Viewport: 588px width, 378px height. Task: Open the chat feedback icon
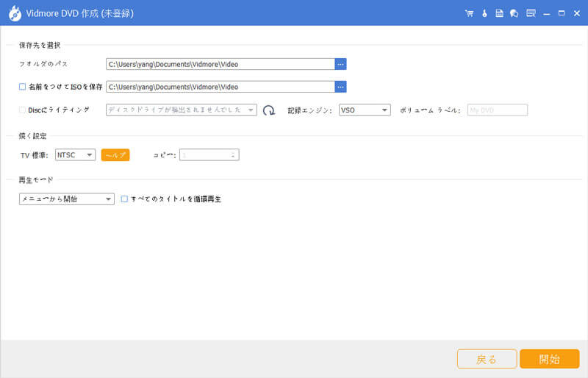514,13
